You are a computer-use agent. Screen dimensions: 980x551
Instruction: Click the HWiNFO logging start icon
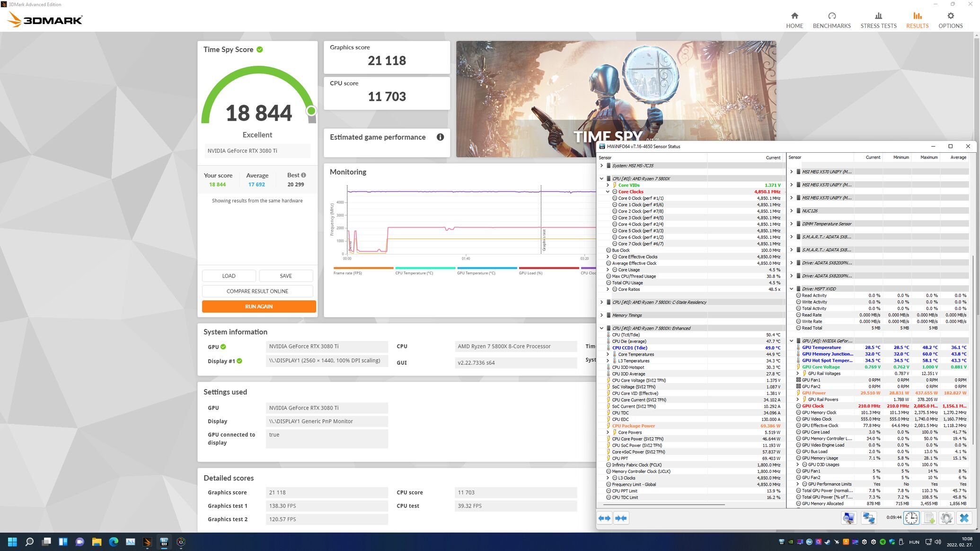click(929, 518)
